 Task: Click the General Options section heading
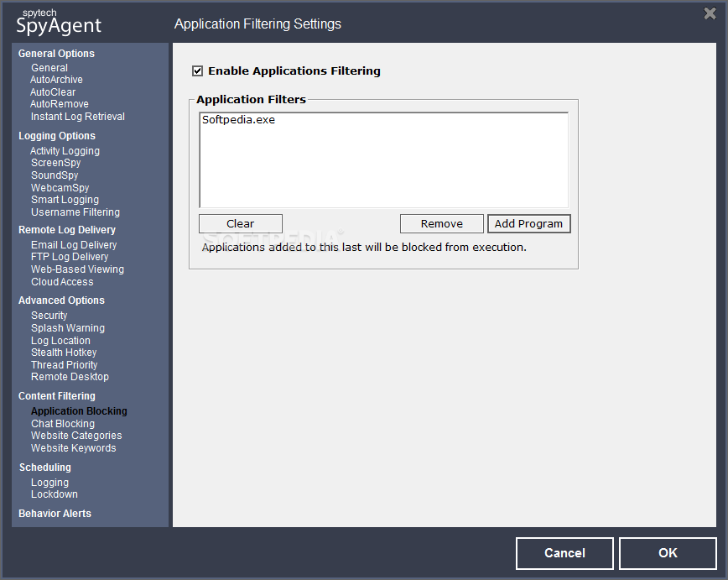pyautogui.click(x=56, y=54)
